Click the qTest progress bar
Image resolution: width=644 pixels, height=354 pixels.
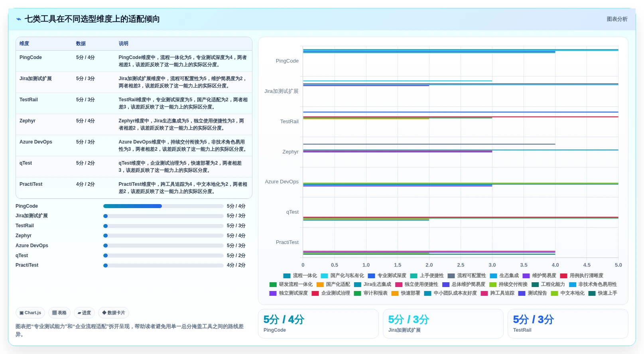(163, 256)
